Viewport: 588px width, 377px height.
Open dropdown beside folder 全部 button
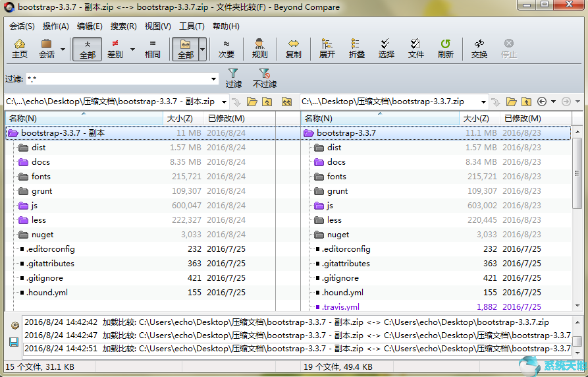pyautogui.click(x=203, y=49)
